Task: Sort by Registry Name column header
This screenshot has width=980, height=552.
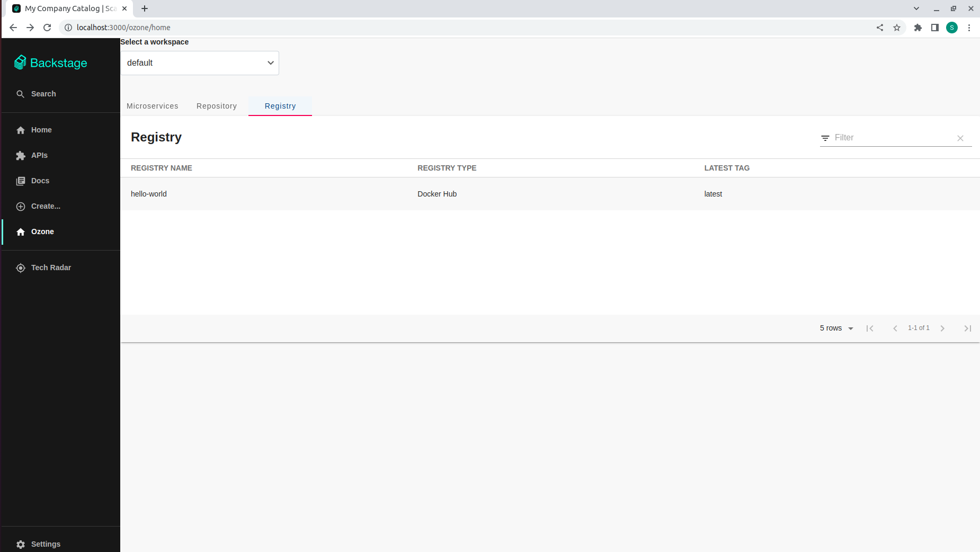Action: (162, 168)
